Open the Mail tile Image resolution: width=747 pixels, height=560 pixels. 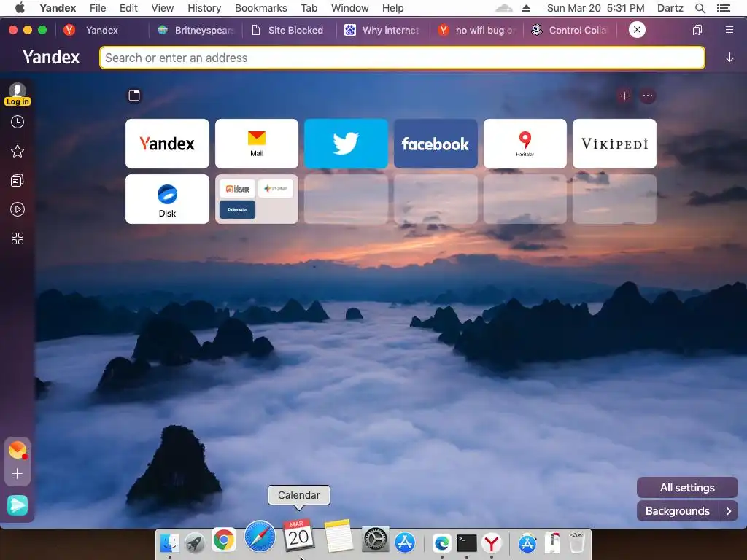(x=257, y=144)
